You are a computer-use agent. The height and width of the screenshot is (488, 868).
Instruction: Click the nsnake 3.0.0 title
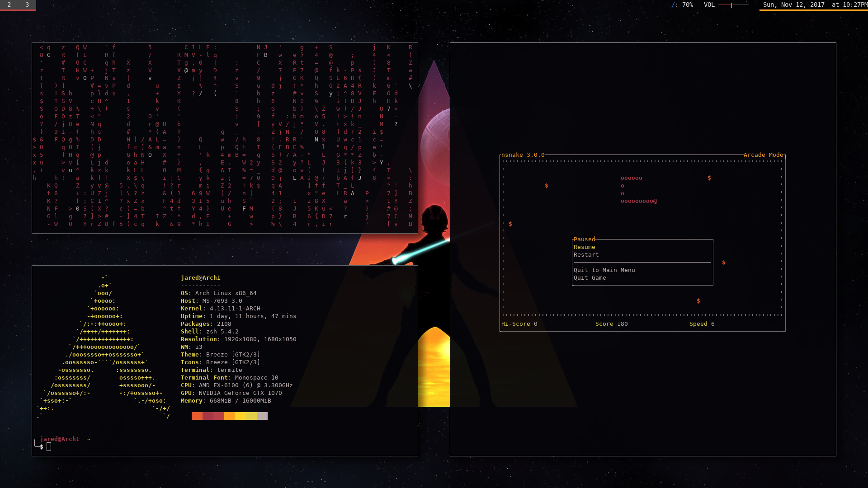[523, 155]
